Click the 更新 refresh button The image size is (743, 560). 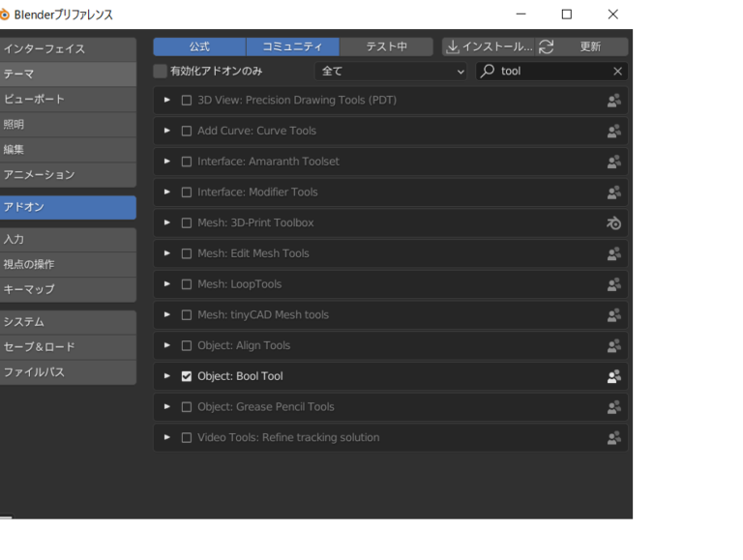pos(590,46)
